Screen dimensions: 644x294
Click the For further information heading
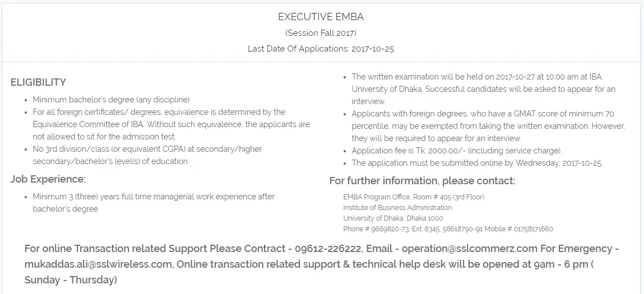click(x=422, y=181)
